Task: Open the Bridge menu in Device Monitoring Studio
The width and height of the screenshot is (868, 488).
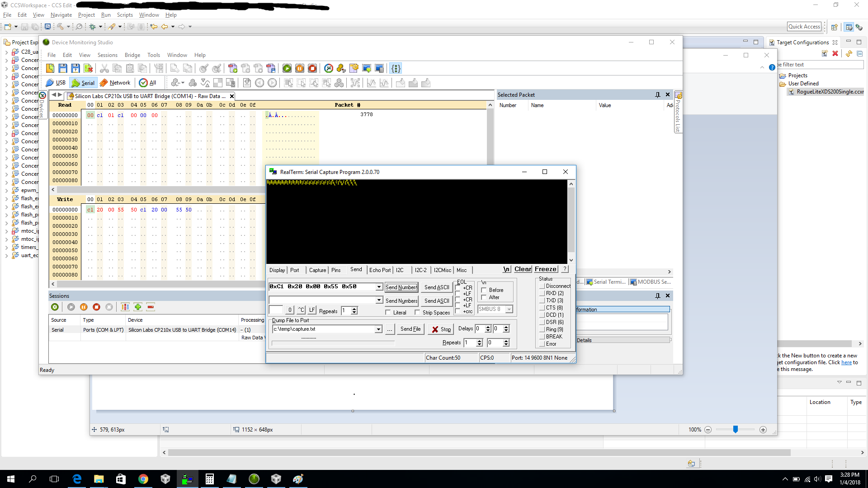Action: pyautogui.click(x=132, y=55)
